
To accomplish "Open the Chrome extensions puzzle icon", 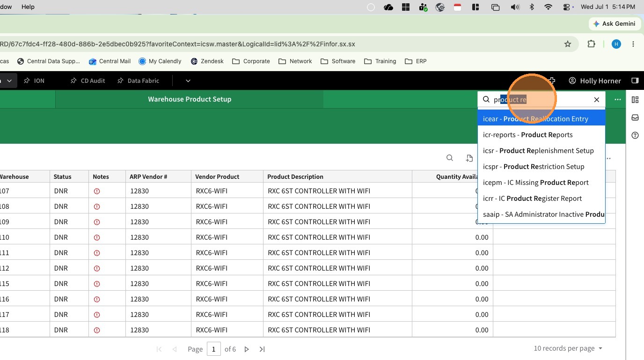I will (x=592, y=44).
